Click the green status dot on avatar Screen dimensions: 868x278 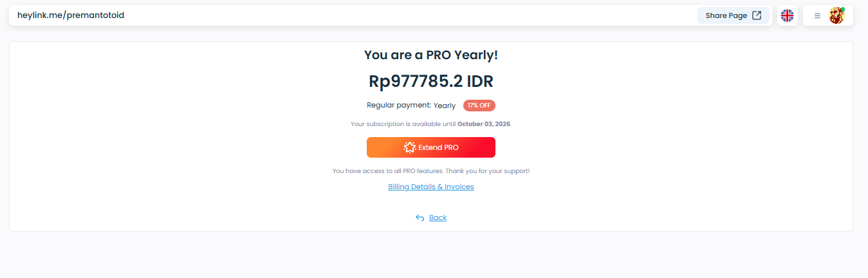[x=842, y=9]
